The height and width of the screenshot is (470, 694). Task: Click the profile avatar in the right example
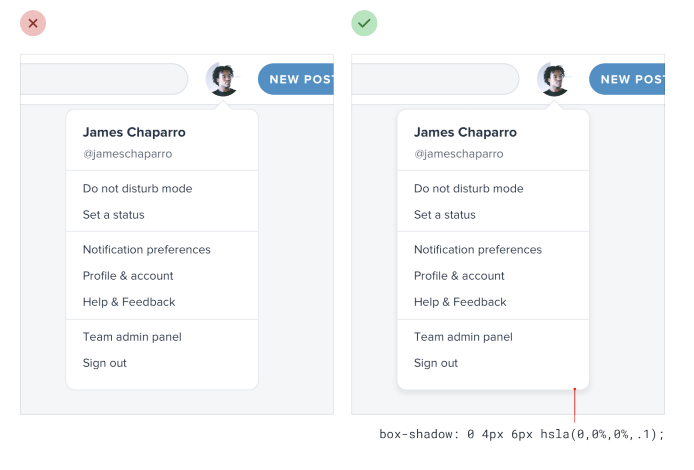click(554, 79)
